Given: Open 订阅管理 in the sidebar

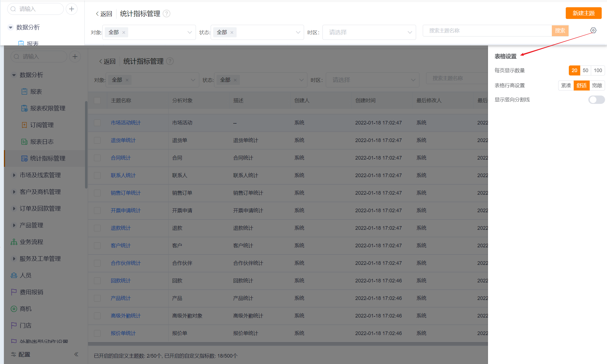Looking at the screenshot, I should tap(37, 125).
